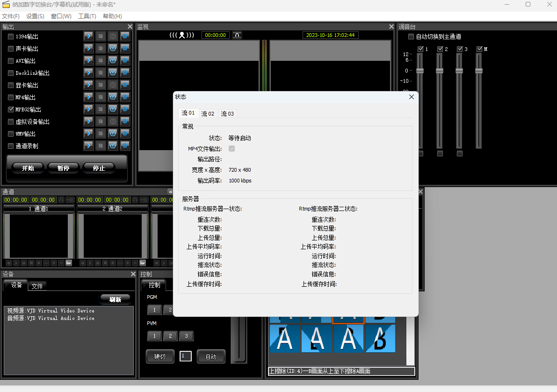Open settings gear for 1394输出
Viewport: 557px width, 392px height.
pyautogui.click(x=125, y=36)
